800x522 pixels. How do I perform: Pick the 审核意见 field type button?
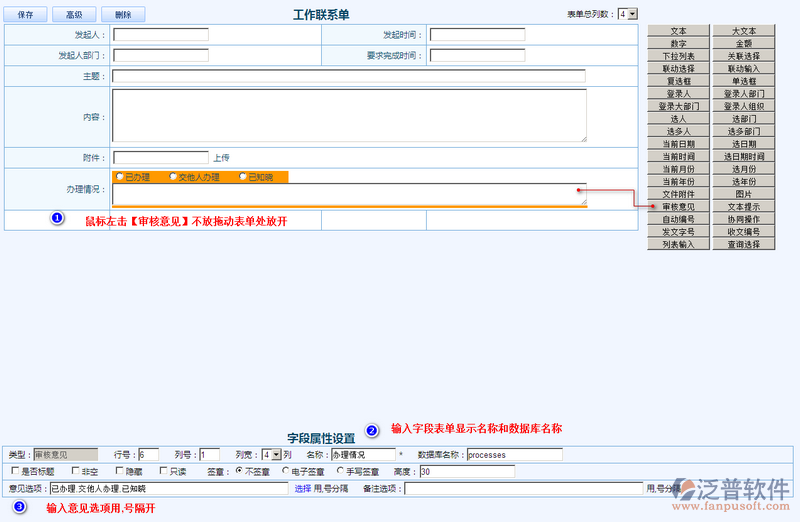pos(678,206)
